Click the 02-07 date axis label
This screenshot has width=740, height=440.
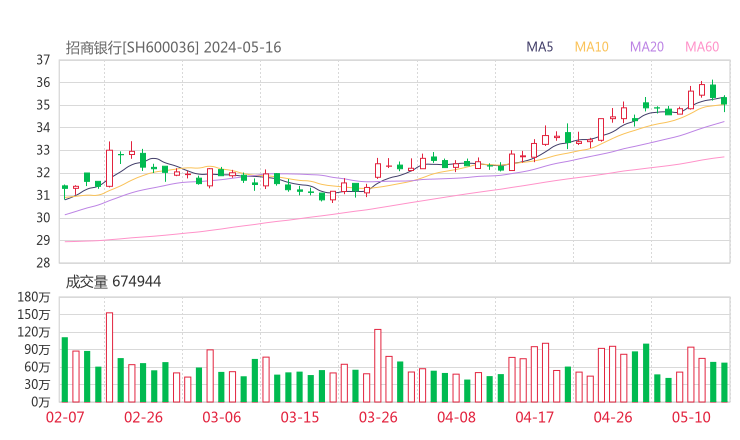tap(65, 417)
